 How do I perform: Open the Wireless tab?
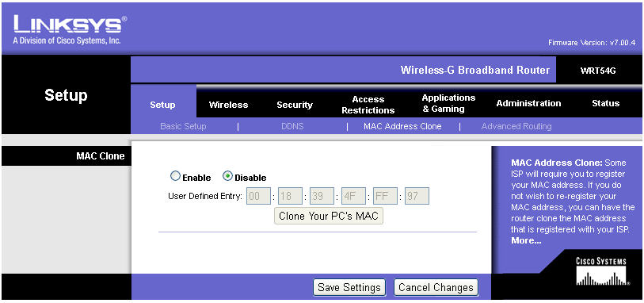click(x=228, y=105)
